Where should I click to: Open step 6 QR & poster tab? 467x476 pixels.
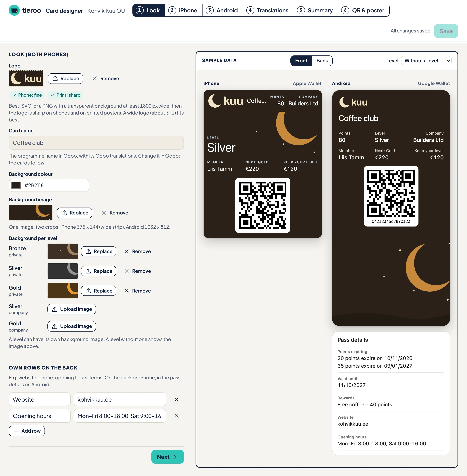(364, 10)
